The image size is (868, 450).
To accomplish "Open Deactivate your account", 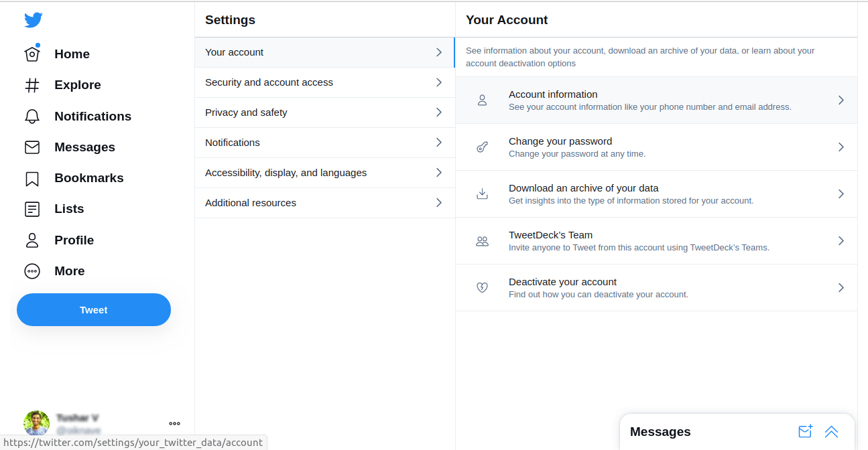I will point(656,287).
